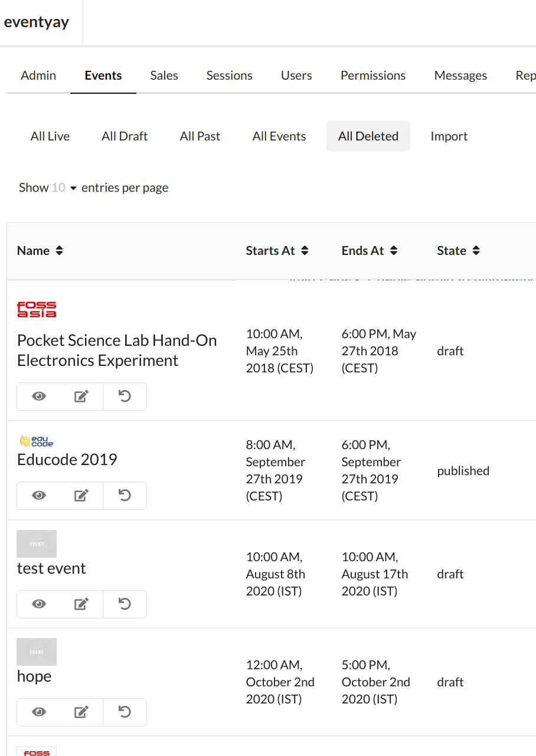536x756 pixels.
Task: Restore the test event entry
Action: click(x=125, y=604)
